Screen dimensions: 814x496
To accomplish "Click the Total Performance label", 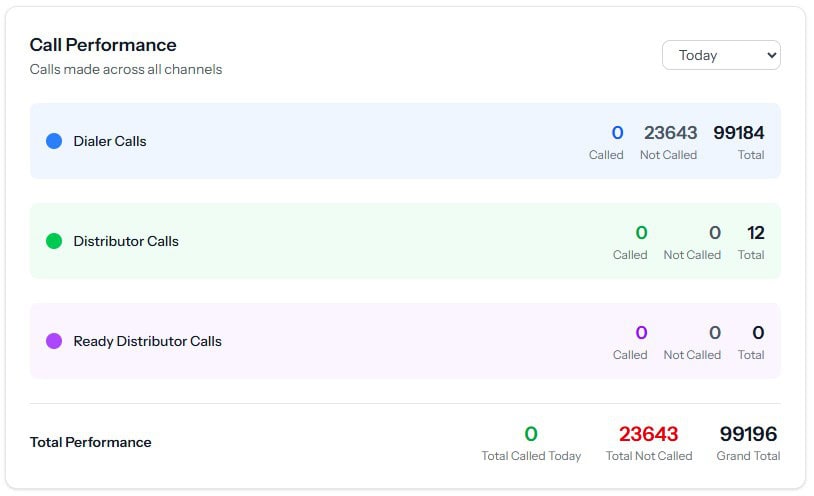I will (91, 442).
